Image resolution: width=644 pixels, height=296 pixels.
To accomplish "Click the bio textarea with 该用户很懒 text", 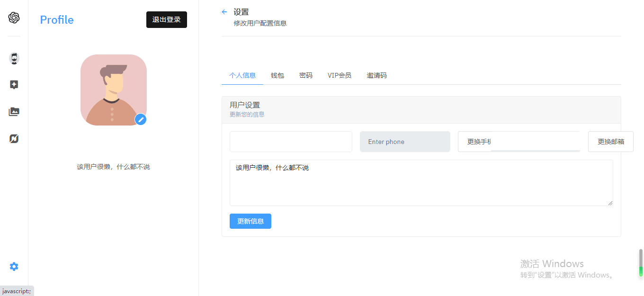I will (x=421, y=183).
